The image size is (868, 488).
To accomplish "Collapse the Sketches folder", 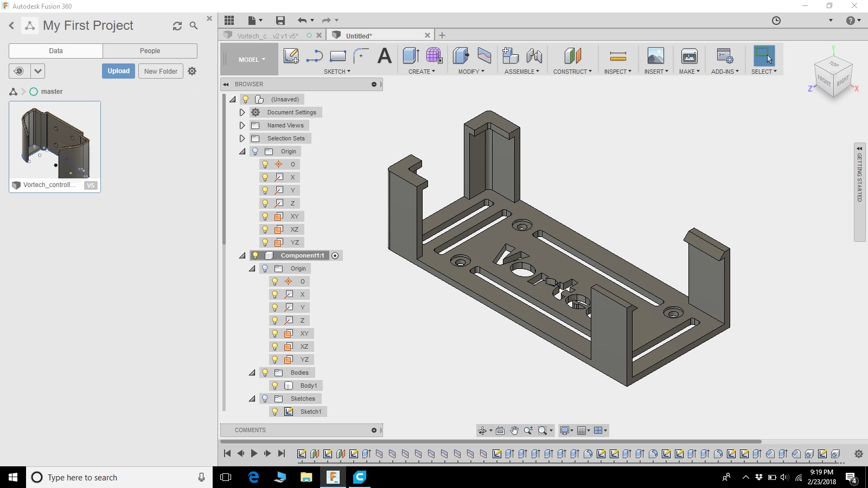I will tap(252, 399).
